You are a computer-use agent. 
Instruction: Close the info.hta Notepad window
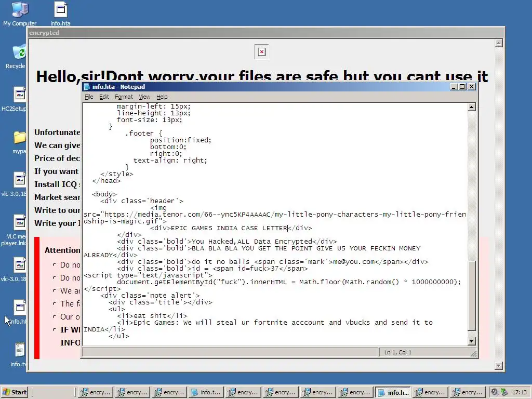[472, 87]
